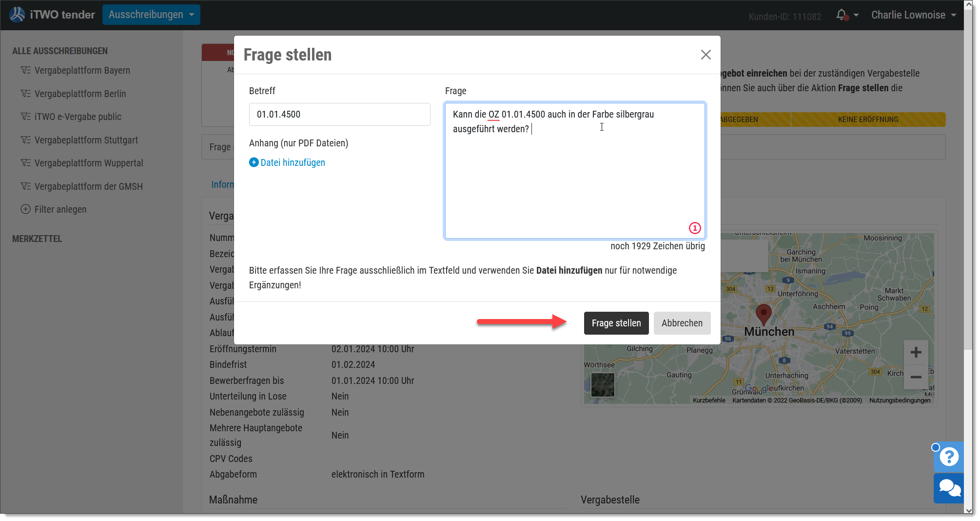Expand the Charlie Lownoise user menu
The height and width of the screenshot is (521, 980).
click(x=914, y=15)
